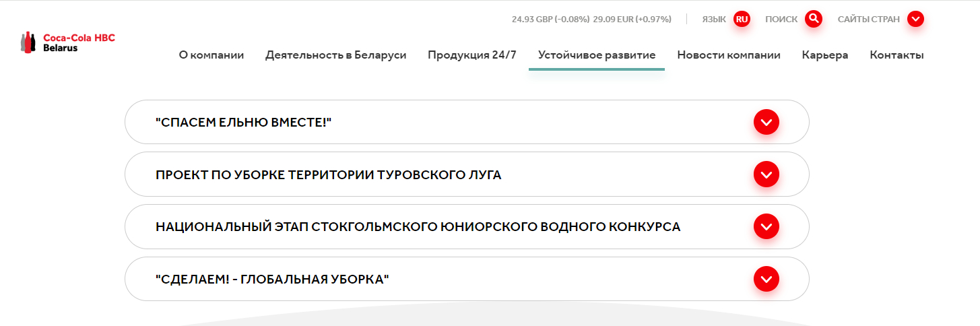This screenshot has height=326, width=980.
Task: Open the "САЙТЫ СТРАН" dropdown label
Action: 868,20
